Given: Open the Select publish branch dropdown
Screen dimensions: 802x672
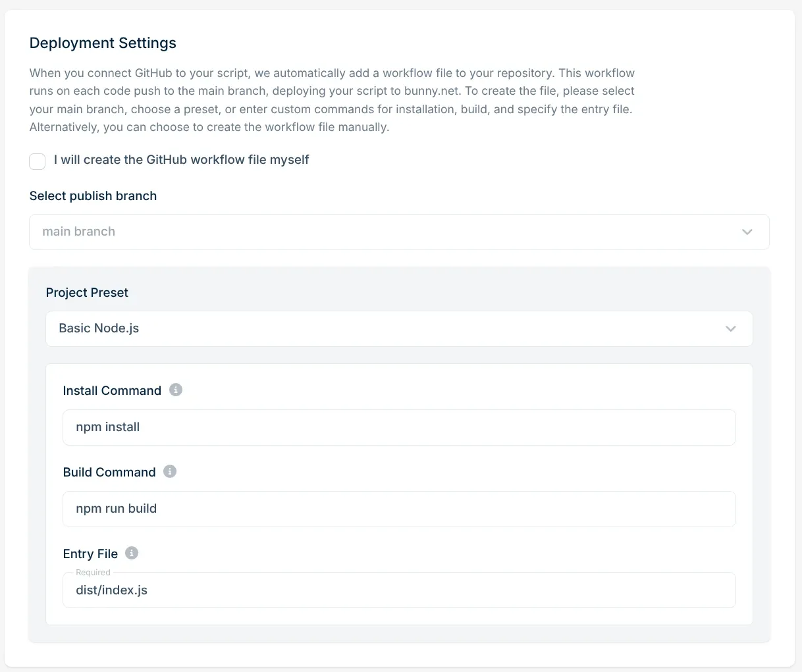Looking at the screenshot, I should pos(399,232).
